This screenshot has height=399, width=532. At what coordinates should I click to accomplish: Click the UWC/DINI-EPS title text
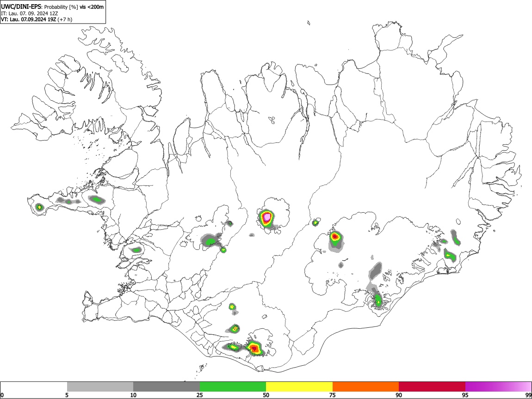tap(21, 7)
